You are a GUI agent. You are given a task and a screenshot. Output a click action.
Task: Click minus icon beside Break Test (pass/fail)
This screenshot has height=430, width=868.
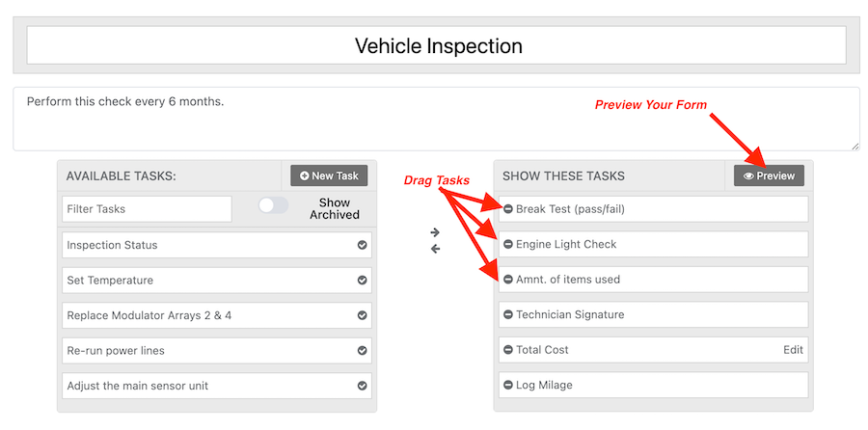tap(508, 209)
